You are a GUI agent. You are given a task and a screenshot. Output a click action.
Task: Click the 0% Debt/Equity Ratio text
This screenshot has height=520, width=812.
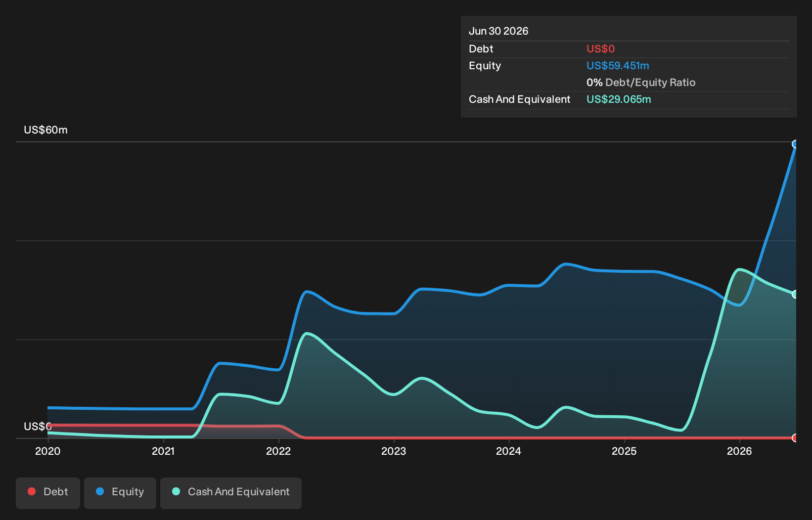[x=641, y=83]
